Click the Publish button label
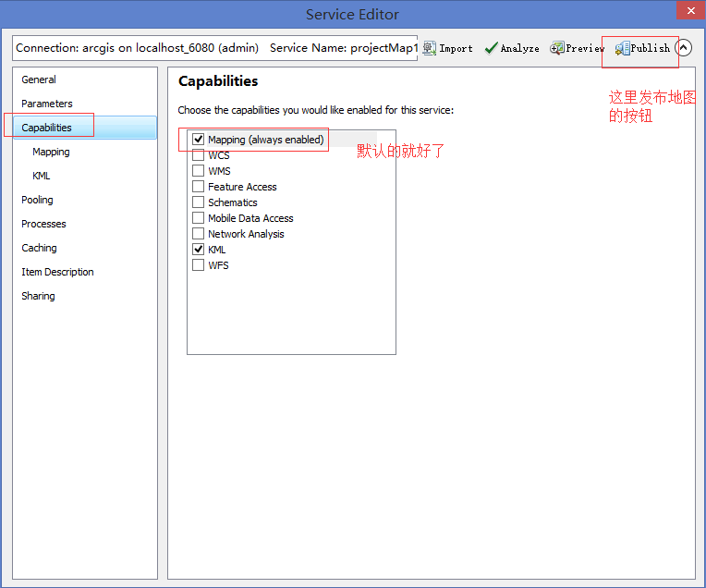The height and width of the screenshot is (588, 706). [651, 48]
